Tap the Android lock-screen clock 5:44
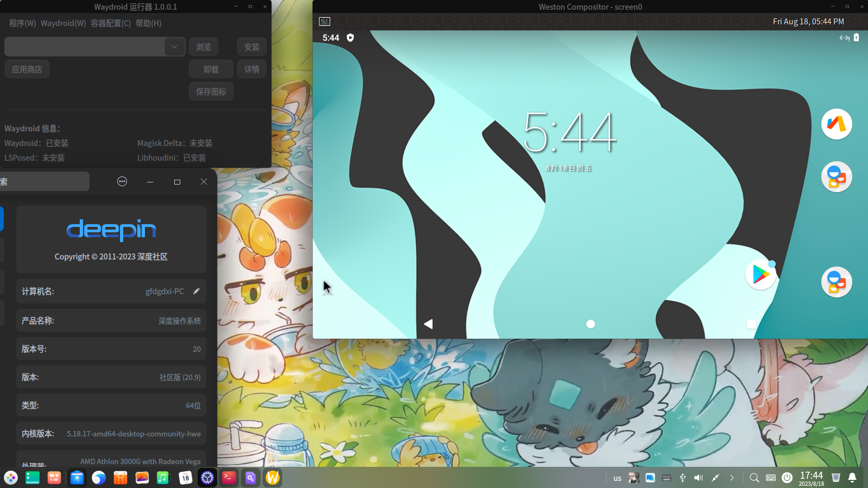The height and width of the screenshot is (488, 868). click(x=569, y=132)
